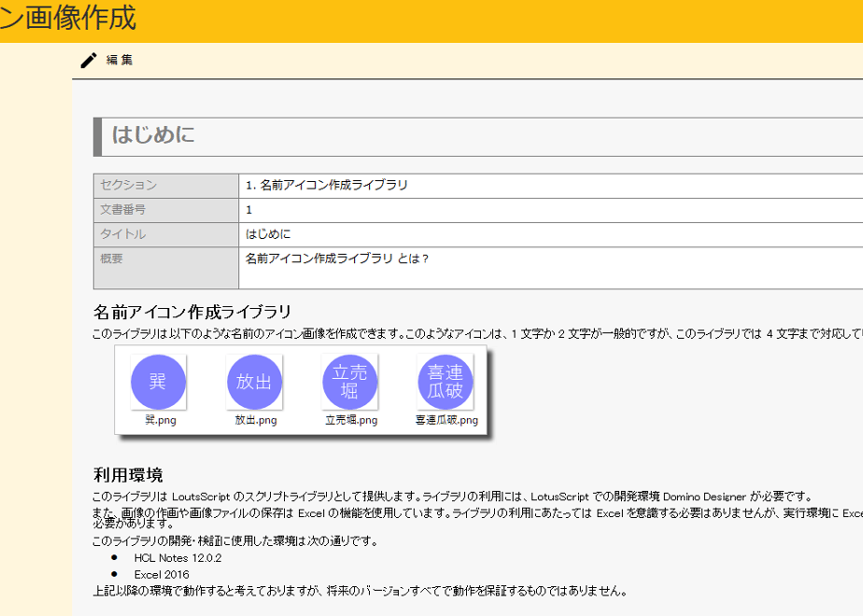863x616 pixels.
Task: Click the 利用環境 subheading
Action: 128,475
